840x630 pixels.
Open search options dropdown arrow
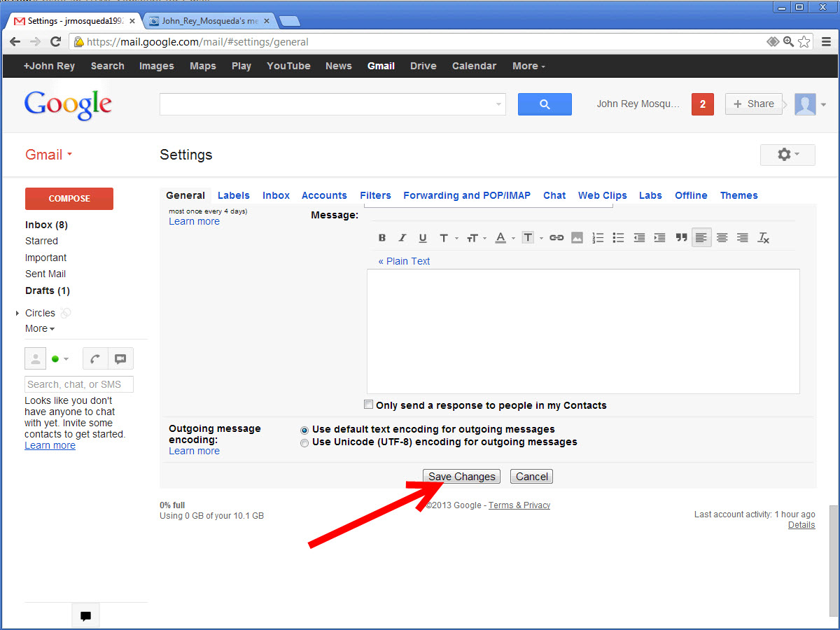click(x=499, y=104)
